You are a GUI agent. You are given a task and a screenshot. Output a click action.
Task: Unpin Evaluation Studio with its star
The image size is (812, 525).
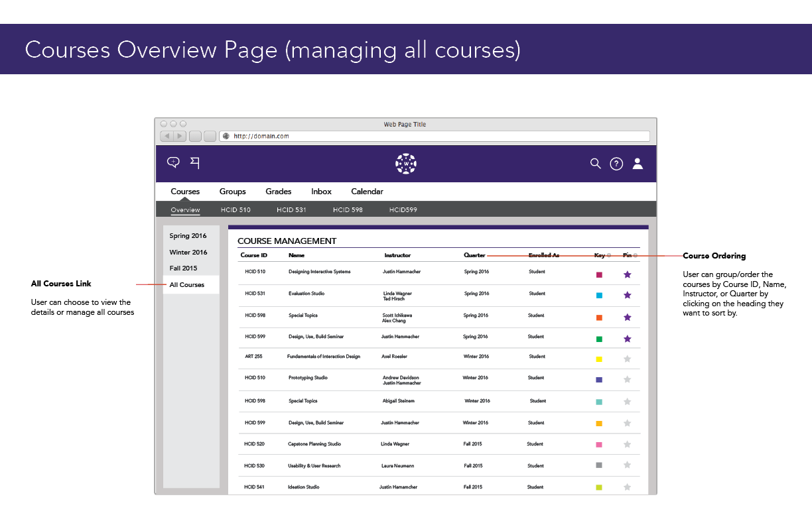click(628, 295)
